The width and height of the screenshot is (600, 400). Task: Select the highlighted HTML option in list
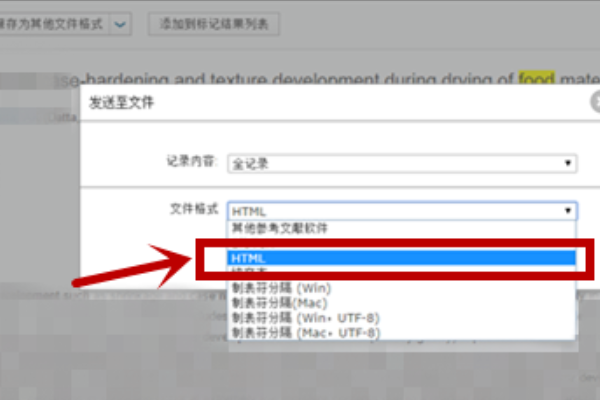pos(401,258)
